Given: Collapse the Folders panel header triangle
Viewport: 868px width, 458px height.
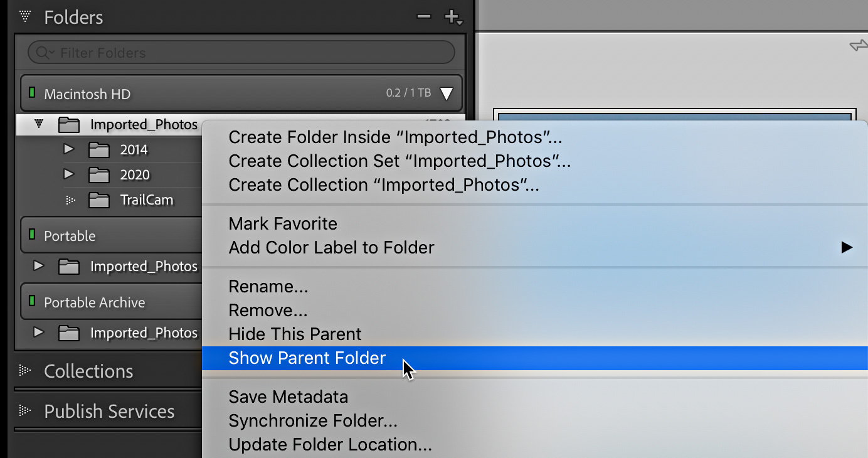Looking at the screenshot, I should point(25,17).
